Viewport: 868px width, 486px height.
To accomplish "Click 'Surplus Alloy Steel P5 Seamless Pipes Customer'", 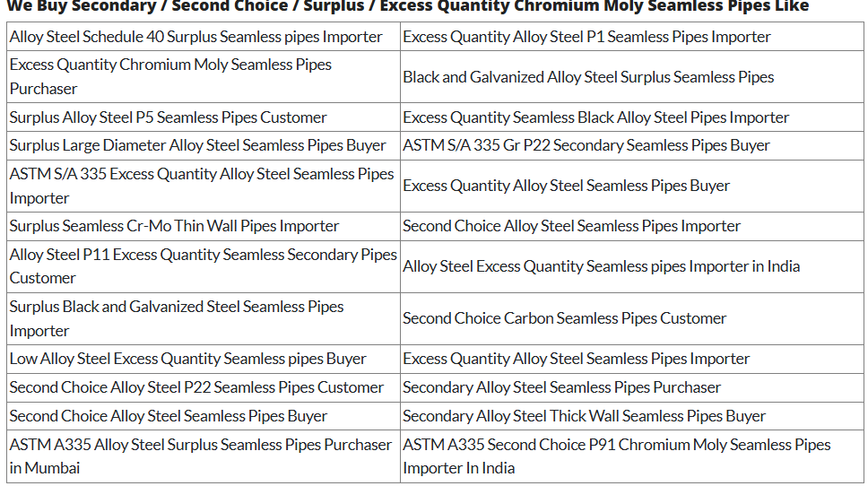I will coord(169,117).
